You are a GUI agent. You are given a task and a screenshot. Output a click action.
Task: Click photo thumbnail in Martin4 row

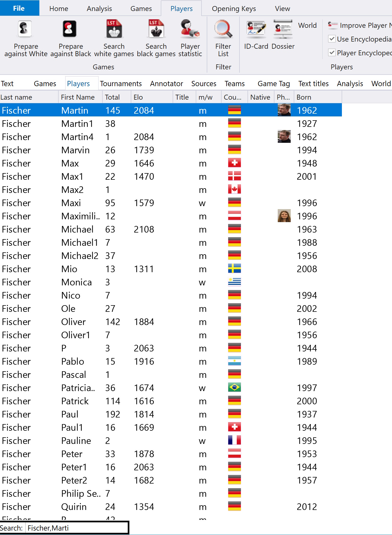(284, 136)
